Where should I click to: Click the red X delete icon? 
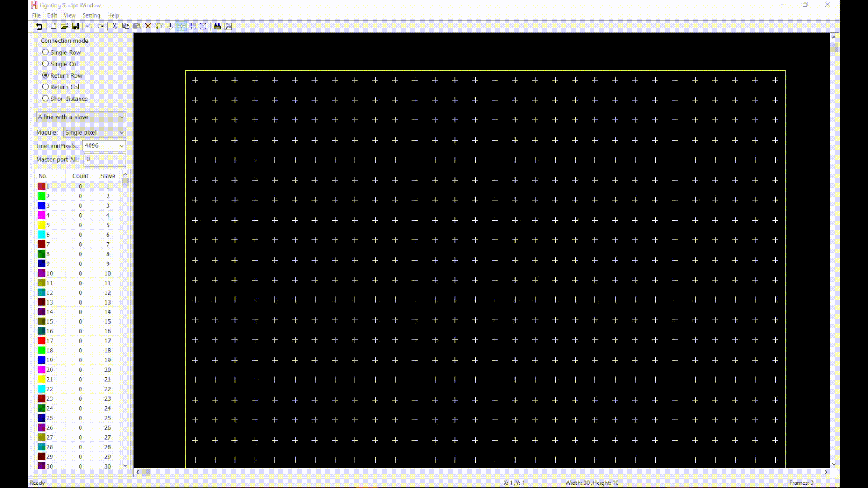click(x=148, y=26)
